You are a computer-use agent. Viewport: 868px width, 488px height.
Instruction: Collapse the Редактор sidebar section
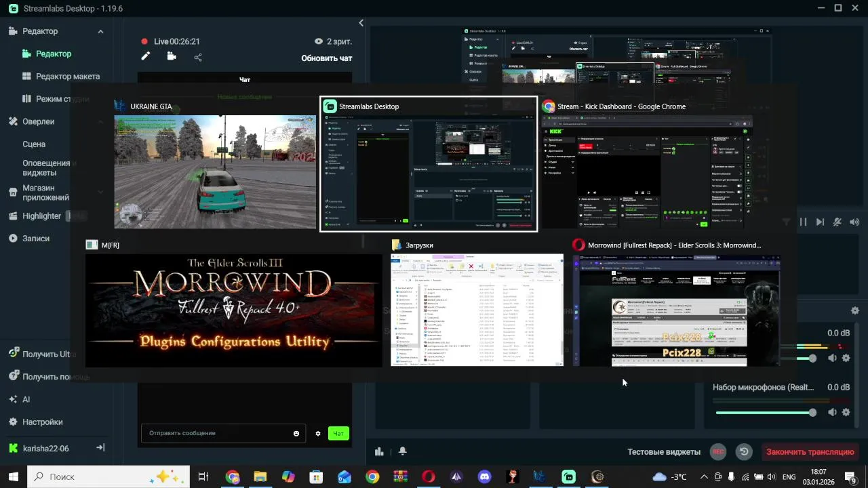[x=100, y=31]
